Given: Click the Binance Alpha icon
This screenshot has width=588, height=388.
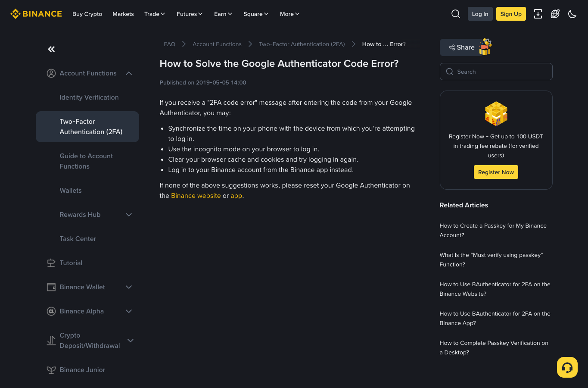Looking at the screenshot, I should [51, 311].
